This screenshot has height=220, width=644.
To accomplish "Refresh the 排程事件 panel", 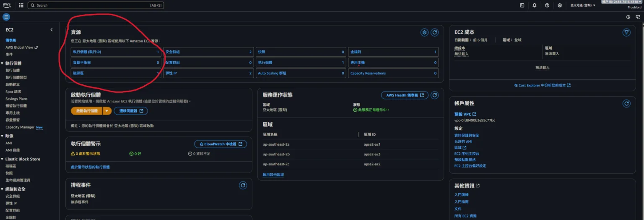I will click(x=243, y=185).
